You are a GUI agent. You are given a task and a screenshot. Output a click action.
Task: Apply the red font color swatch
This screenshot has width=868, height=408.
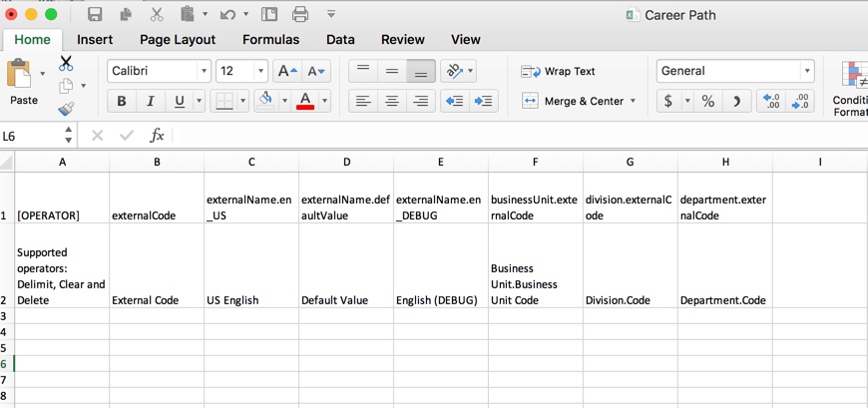click(x=305, y=101)
